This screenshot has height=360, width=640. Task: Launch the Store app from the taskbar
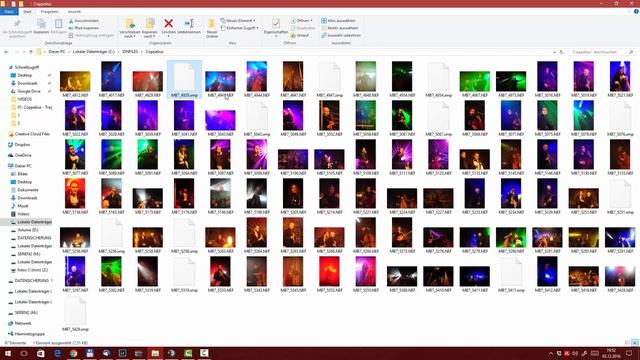pyautogui.click(x=40, y=353)
